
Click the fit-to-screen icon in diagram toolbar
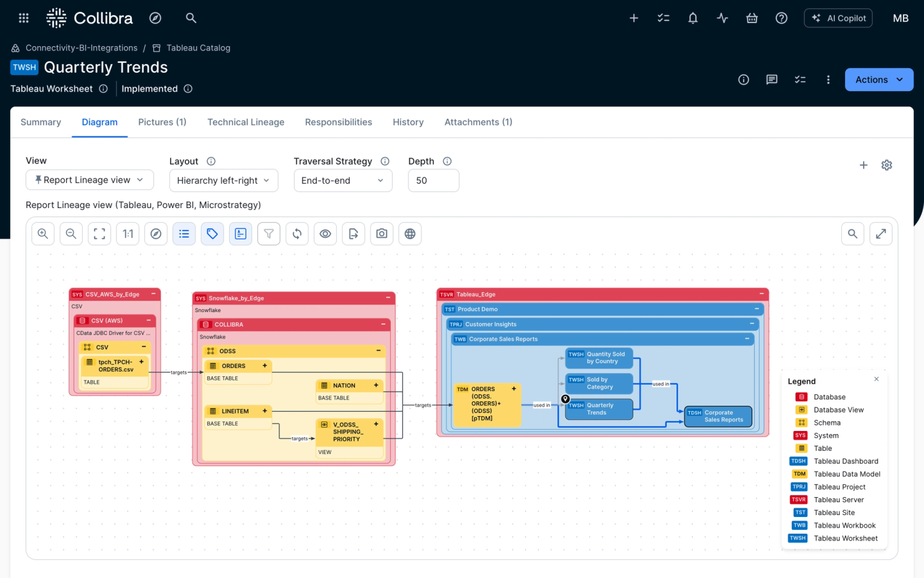pyautogui.click(x=99, y=234)
